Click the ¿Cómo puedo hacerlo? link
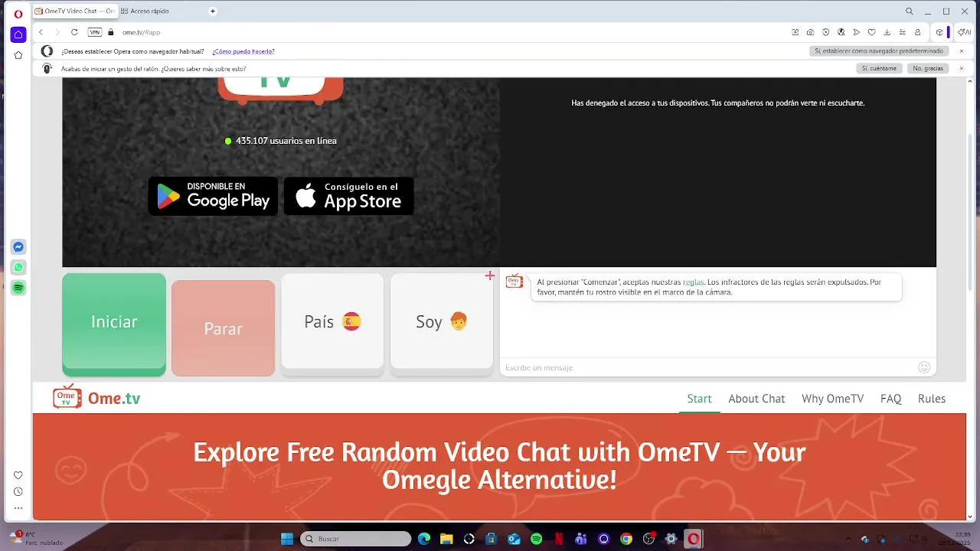 pyautogui.click(x=243, y=51)
